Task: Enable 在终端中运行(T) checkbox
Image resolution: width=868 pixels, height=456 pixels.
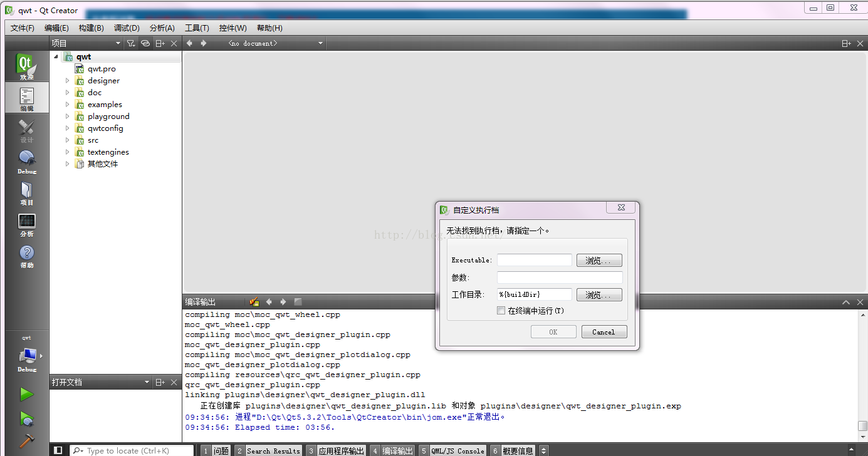Action: coord(501,311)
